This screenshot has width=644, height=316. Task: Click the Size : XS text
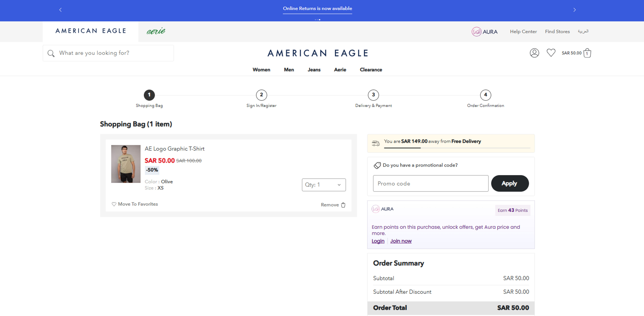[x=154, y=188]
